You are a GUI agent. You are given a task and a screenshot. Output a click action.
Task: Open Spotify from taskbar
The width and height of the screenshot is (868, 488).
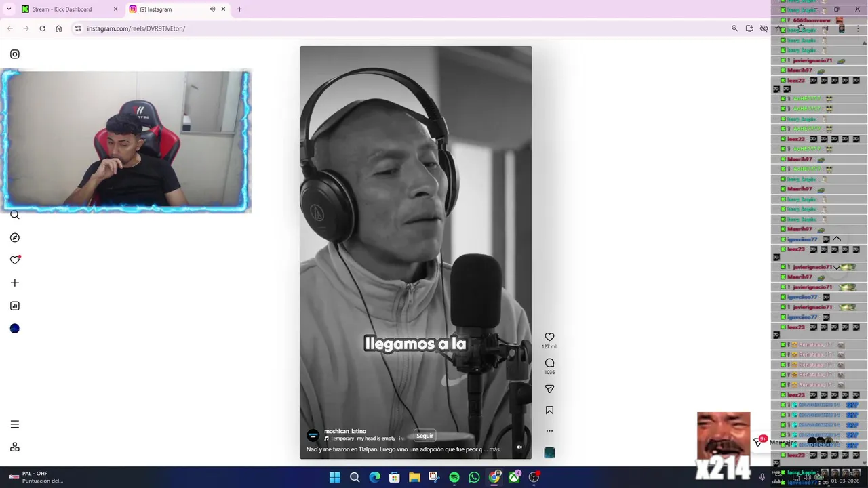454,477
